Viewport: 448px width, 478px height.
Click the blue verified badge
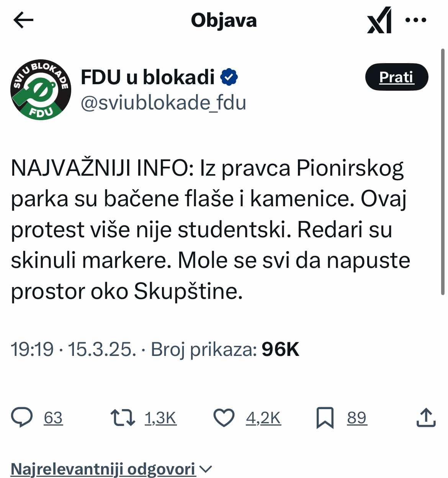(x=229, y=77)
